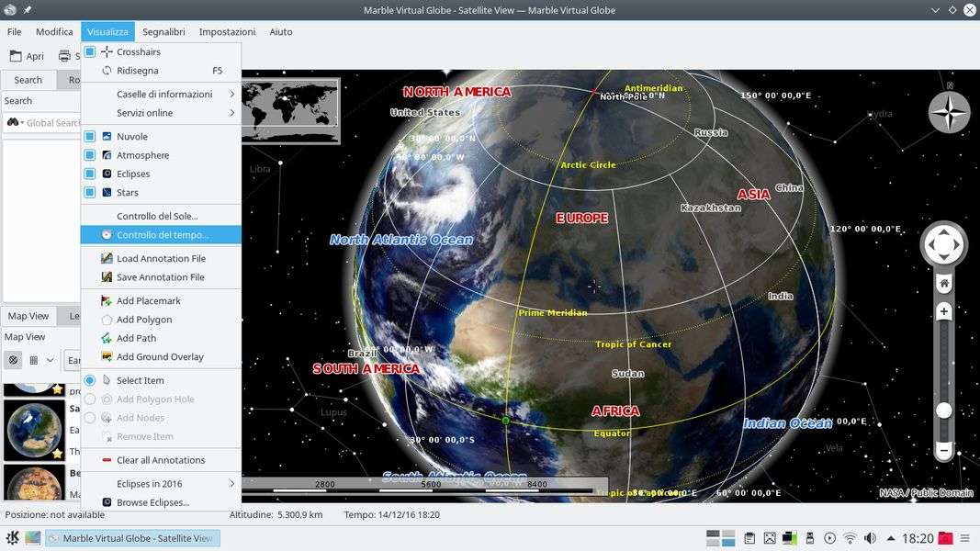Expand Caselle di informazioni submenu
The height and width of the screenshot is (551, 980).
[163, 95]
